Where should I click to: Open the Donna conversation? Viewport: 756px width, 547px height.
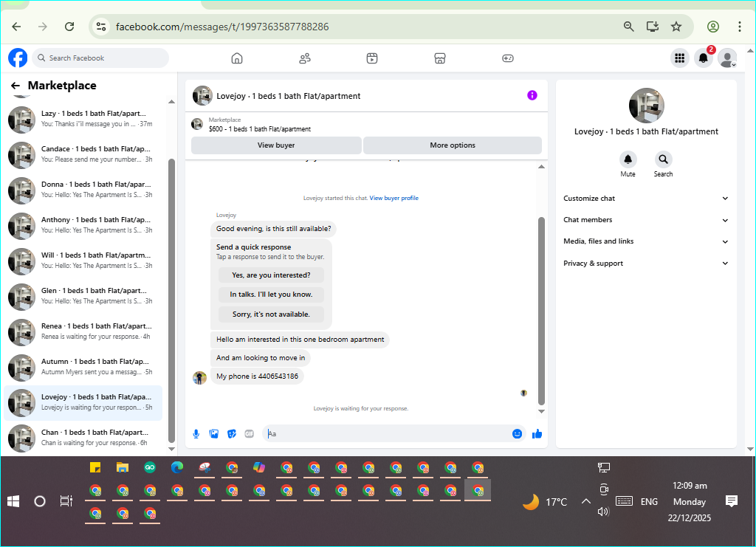coord(83,190)
